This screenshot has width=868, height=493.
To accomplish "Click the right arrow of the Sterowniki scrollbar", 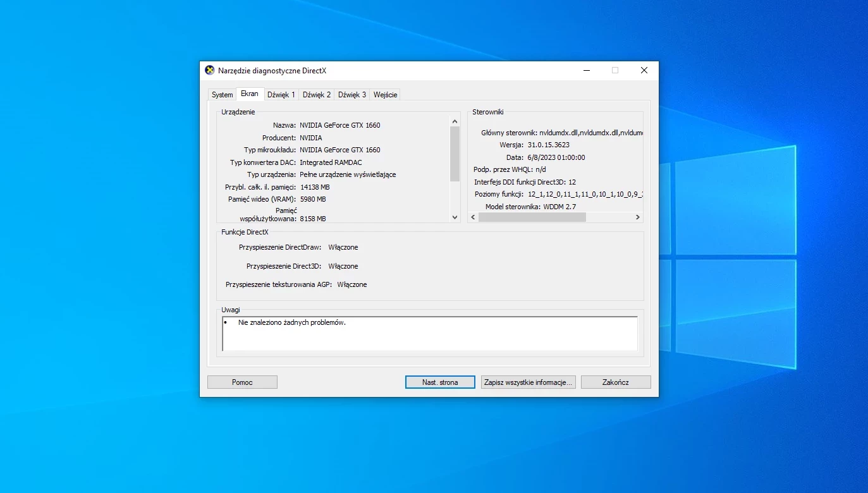I will click(x=638, y=217).
